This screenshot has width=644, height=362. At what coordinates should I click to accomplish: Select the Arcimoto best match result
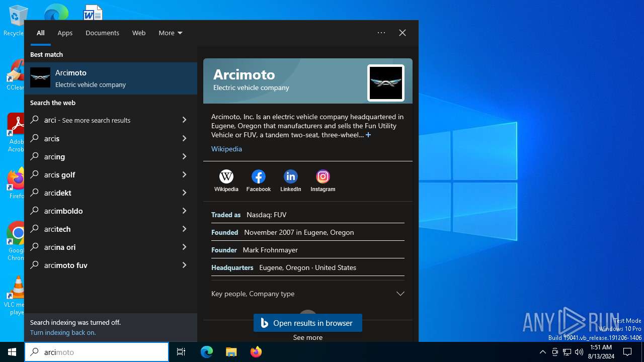[111, 78]
